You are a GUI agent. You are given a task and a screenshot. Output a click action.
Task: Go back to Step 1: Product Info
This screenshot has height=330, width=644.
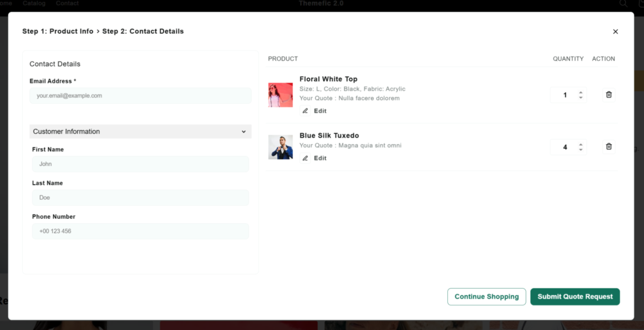coord(58,31)
